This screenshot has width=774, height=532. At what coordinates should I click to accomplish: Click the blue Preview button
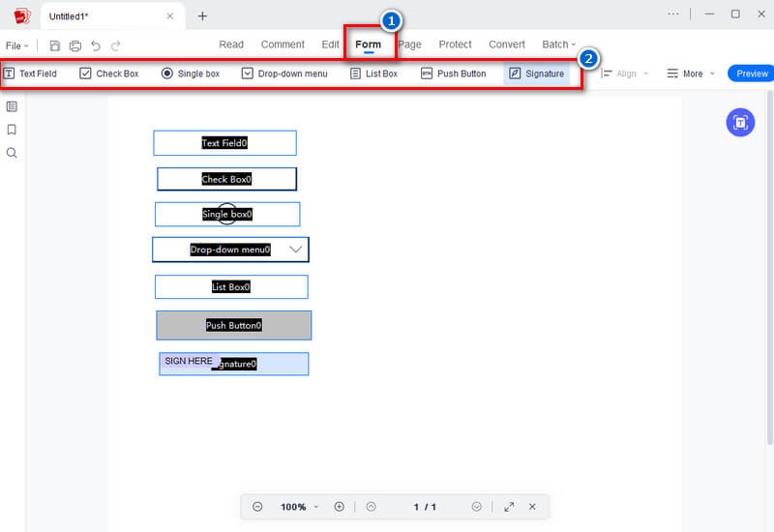click(x=752, y=74)
